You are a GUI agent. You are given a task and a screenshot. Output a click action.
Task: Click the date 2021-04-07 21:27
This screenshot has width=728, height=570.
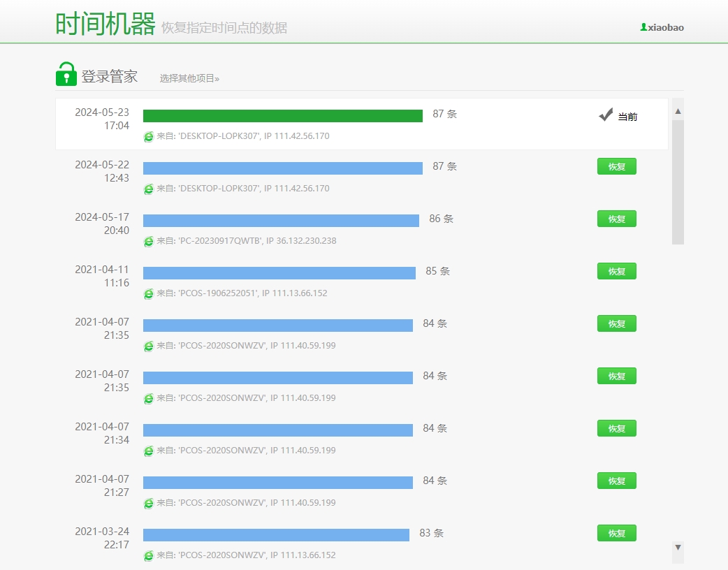102,485
